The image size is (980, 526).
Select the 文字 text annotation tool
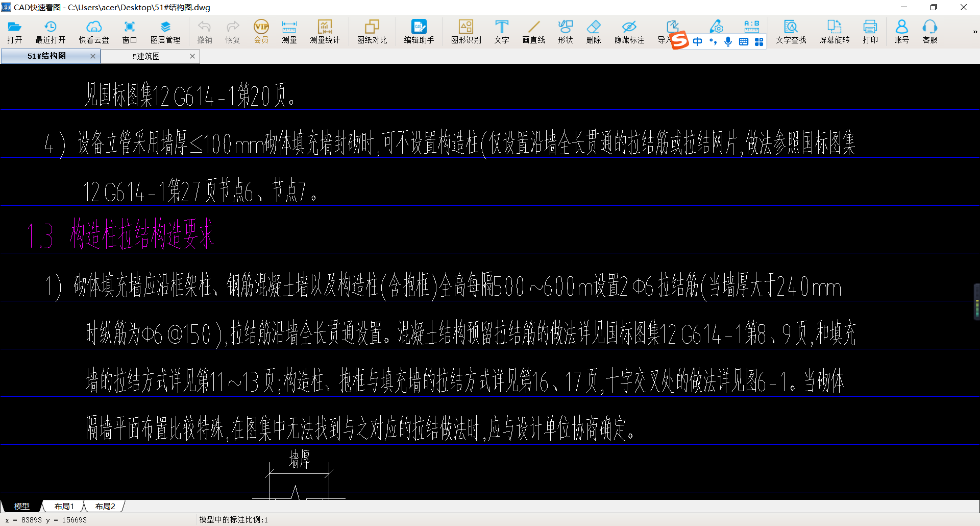click(502, 32)
